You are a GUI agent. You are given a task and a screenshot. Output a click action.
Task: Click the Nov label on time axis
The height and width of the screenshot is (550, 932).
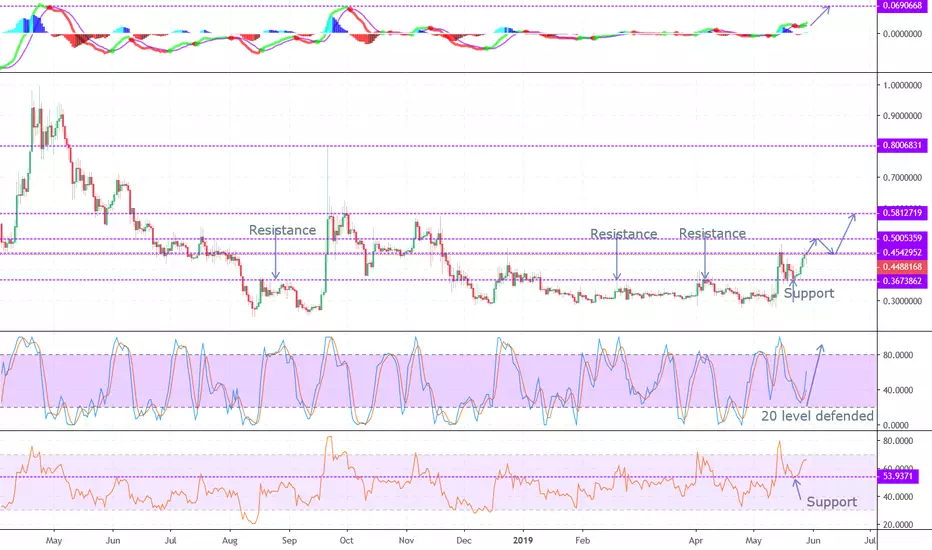click(x=406, y=540)
